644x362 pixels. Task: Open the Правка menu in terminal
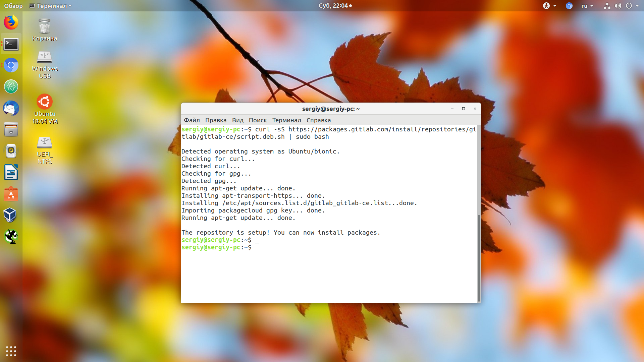(x=216, y=120)
